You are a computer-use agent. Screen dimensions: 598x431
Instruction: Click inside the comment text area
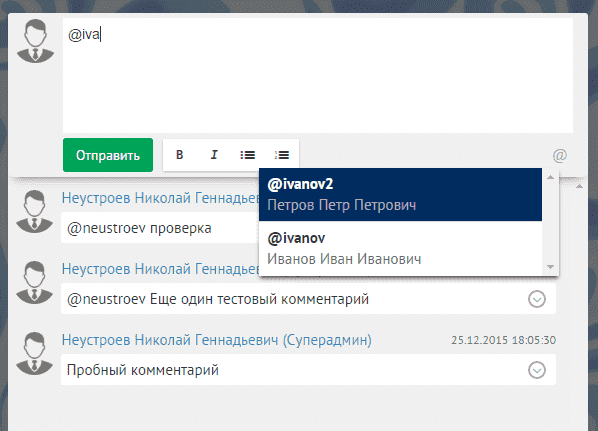[318, 76]
